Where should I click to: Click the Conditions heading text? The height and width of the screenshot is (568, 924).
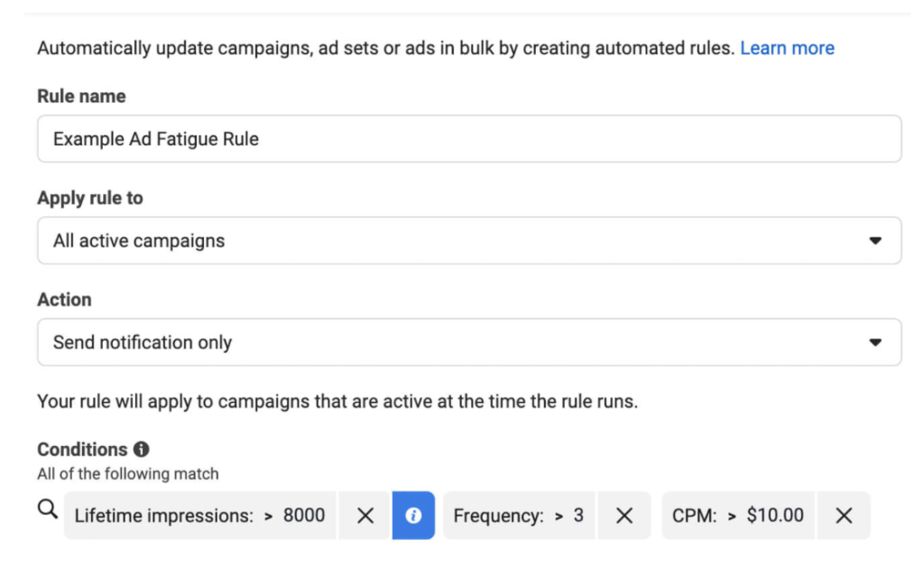tap(82, 449)
